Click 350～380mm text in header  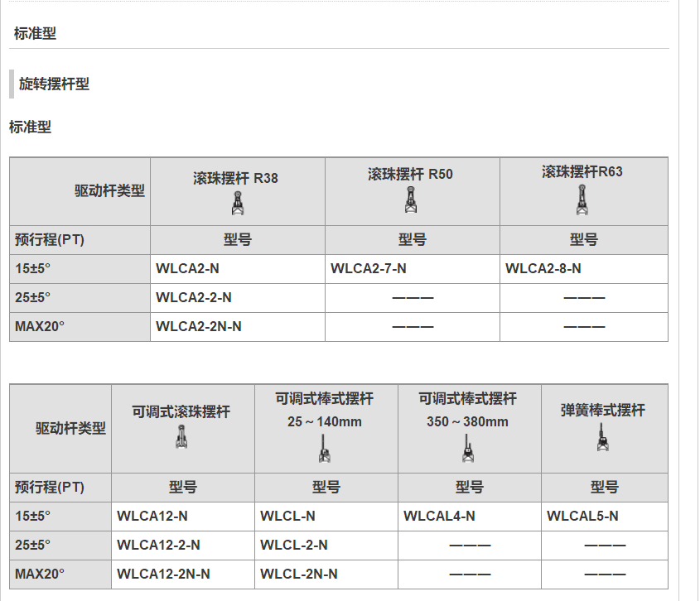click(467, 421)
